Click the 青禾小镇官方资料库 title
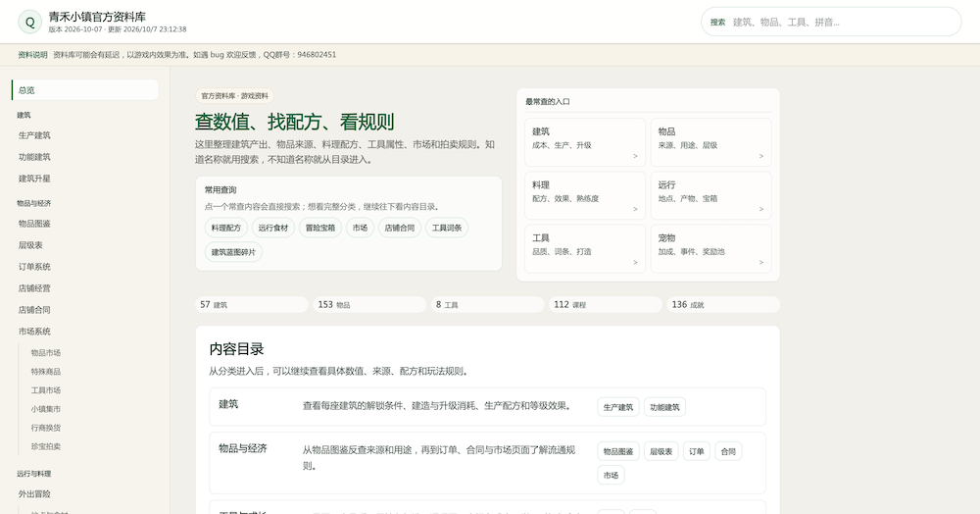This screenshot has height=514, width=980. click(x=97, y=17)
